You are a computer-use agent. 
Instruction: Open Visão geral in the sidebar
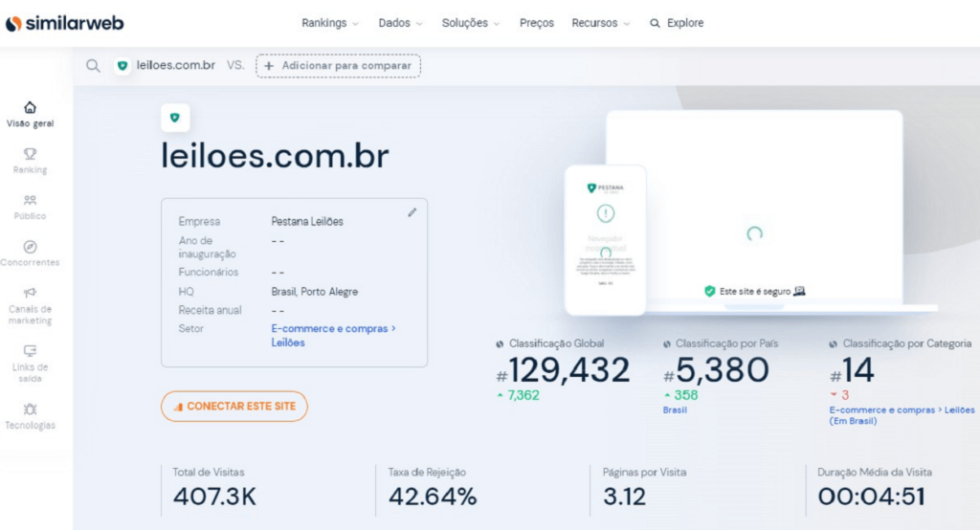[30, 114]
